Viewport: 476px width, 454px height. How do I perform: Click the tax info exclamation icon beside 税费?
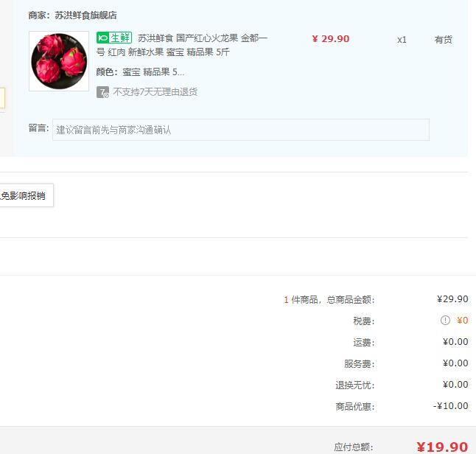click(x=445, y=321)
